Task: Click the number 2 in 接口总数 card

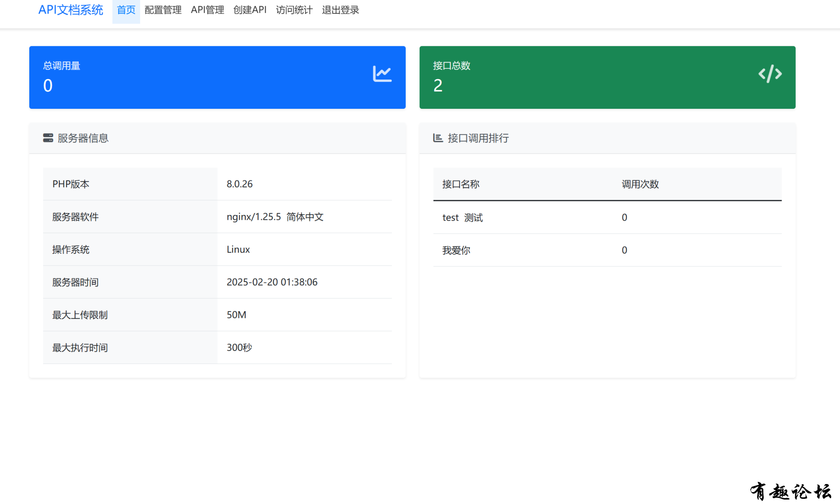Action: pos(438,86)
